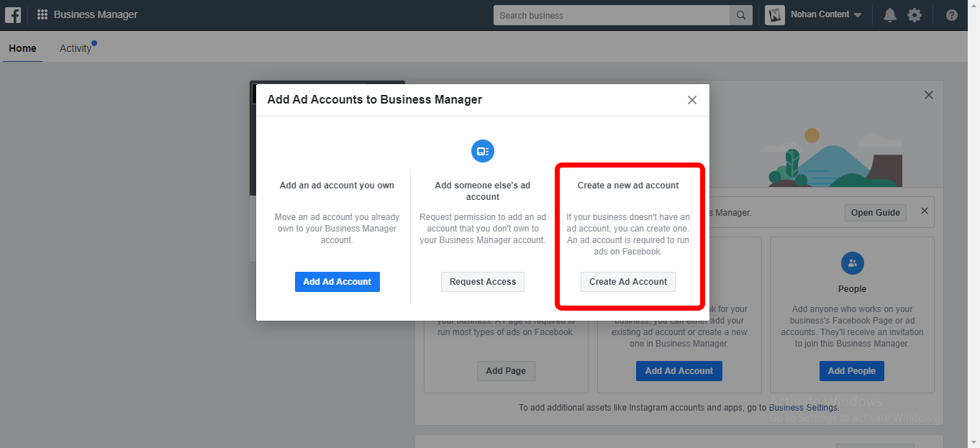Open the notifications bell
The height and width of the screenshot is (448, 980).
890,15
